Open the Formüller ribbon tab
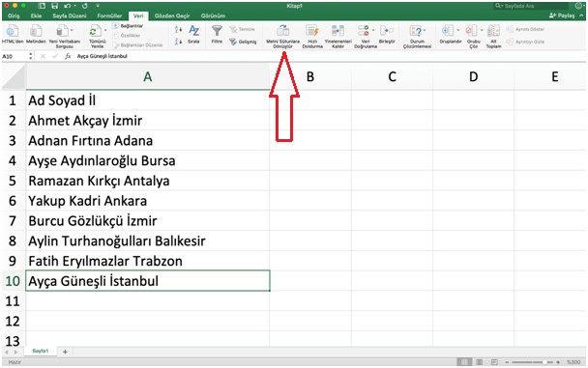The image size is (588, 368). tap(109, 15)
